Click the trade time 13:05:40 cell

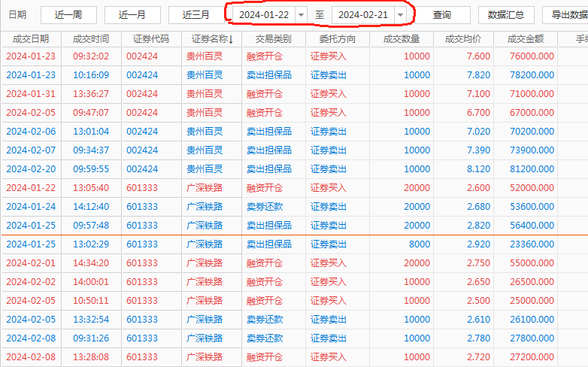[91, 187]
